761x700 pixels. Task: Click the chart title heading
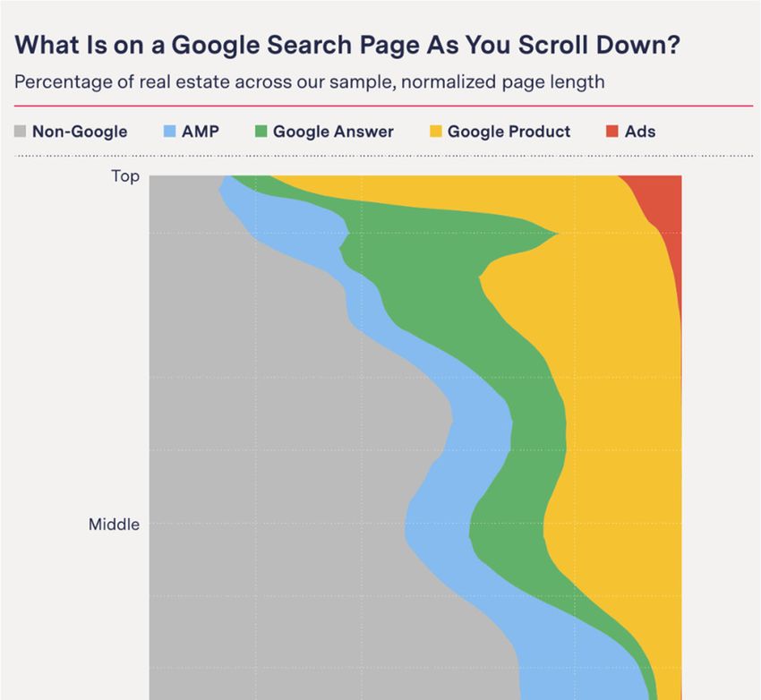[x=347, y=45]
